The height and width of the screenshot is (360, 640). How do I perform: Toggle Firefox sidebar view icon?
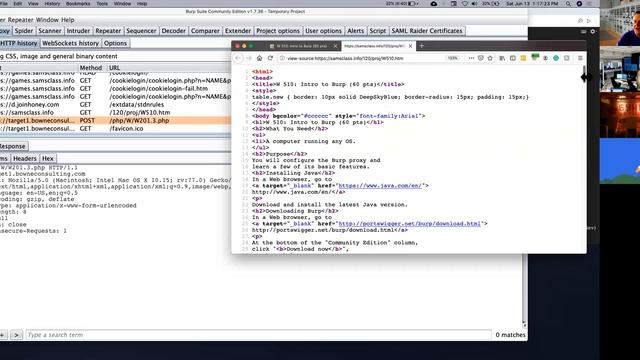(x=513, y=58)
